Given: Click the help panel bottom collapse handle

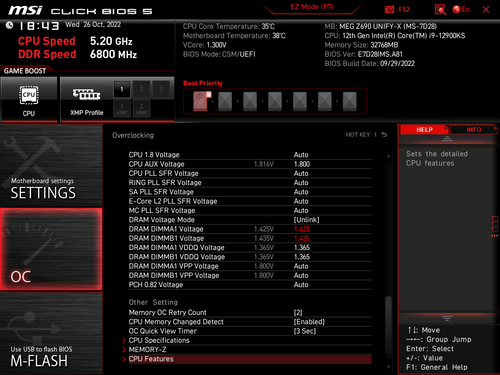Looking at the screenshot, I should 447,318.
